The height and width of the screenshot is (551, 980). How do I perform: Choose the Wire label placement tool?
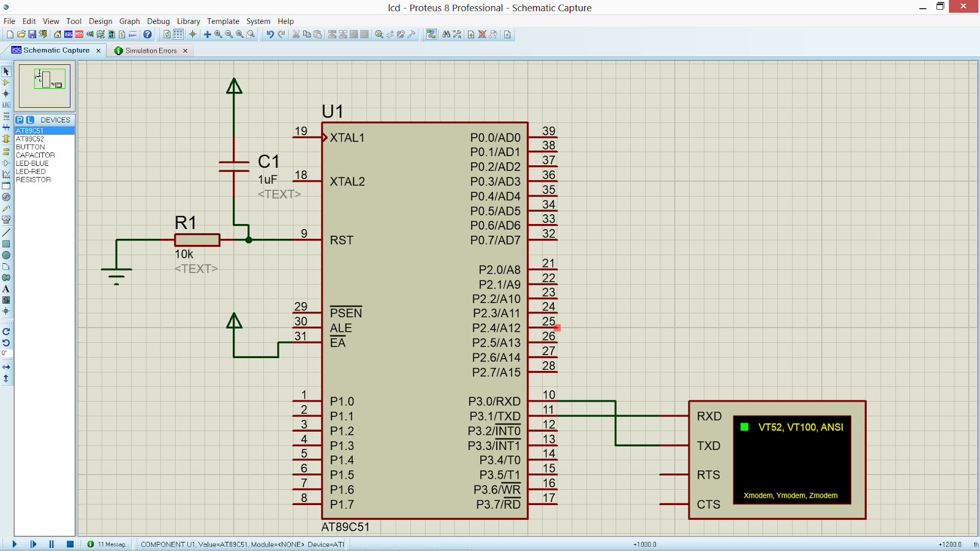(6, 106)
